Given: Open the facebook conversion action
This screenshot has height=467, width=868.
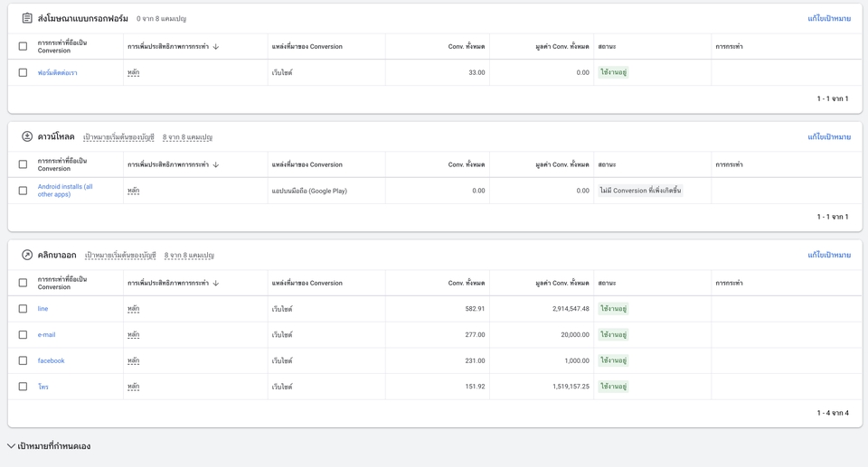Looking at the screenshot, I should (x=51, y=360).
